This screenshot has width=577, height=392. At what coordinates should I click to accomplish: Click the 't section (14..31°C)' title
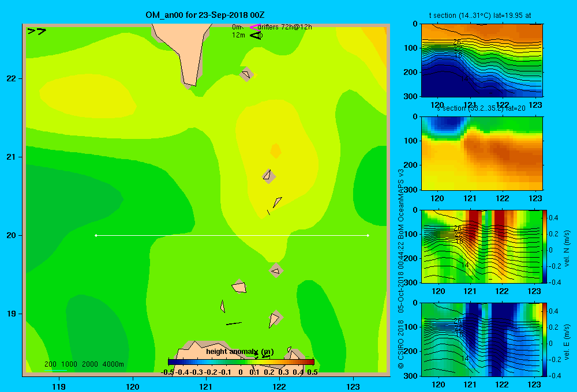[480, 16]
